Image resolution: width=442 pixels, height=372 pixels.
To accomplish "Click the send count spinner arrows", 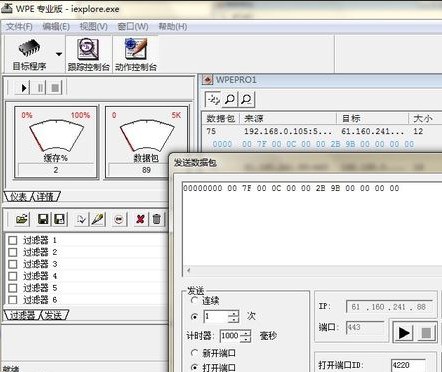I will [x=234, y=316].
